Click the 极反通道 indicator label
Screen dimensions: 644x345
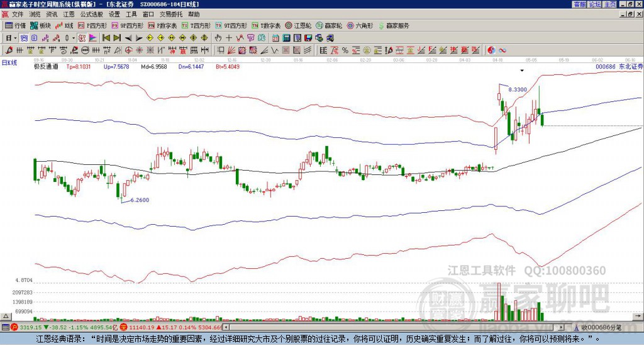[x=46, y=66]
